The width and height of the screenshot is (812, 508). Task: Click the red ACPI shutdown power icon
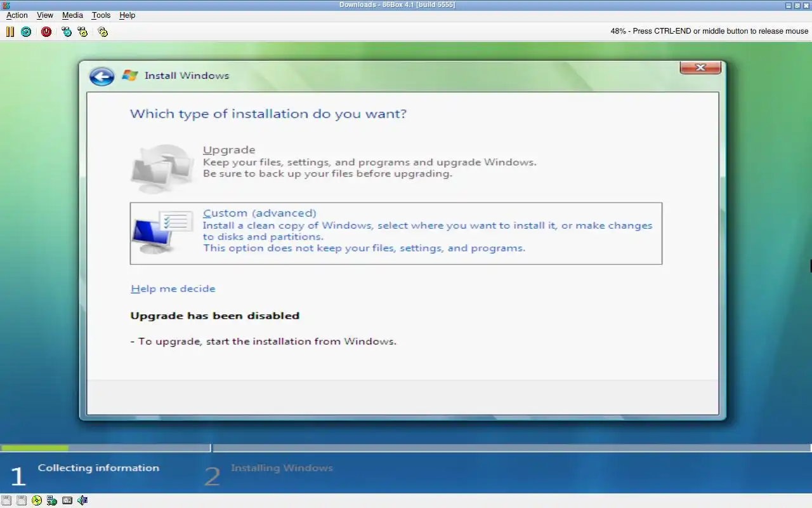pyautogui.click(x=46, y=31)
